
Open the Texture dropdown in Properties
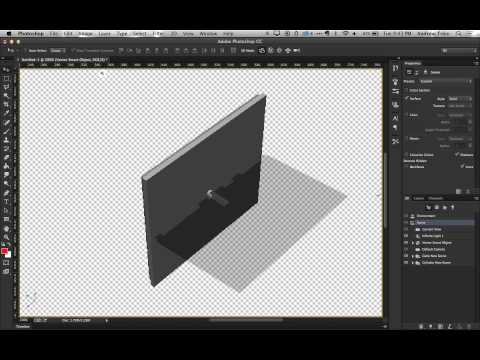pos(460,106)
